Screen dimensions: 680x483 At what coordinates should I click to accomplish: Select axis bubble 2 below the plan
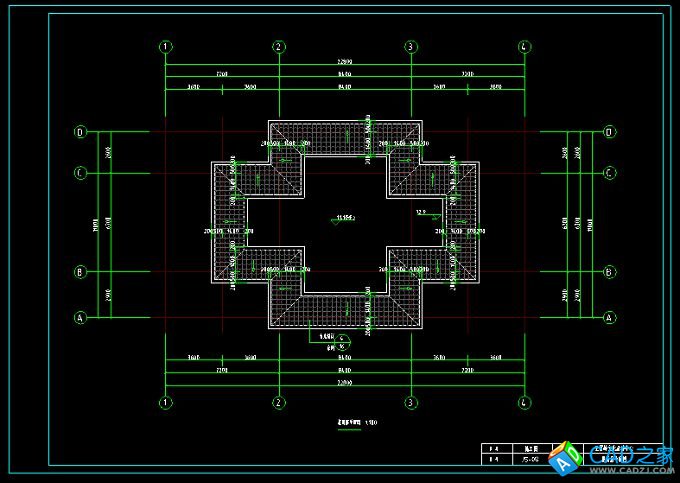click(279, 402)
